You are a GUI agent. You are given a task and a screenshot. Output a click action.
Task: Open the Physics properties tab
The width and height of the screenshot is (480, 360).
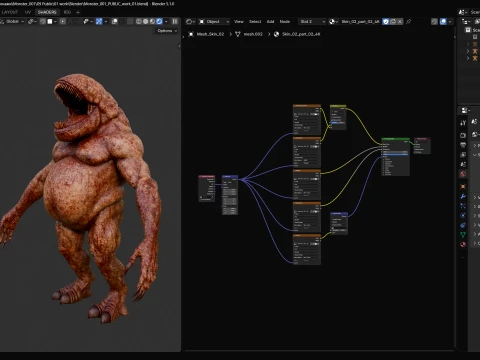[463, 216]
